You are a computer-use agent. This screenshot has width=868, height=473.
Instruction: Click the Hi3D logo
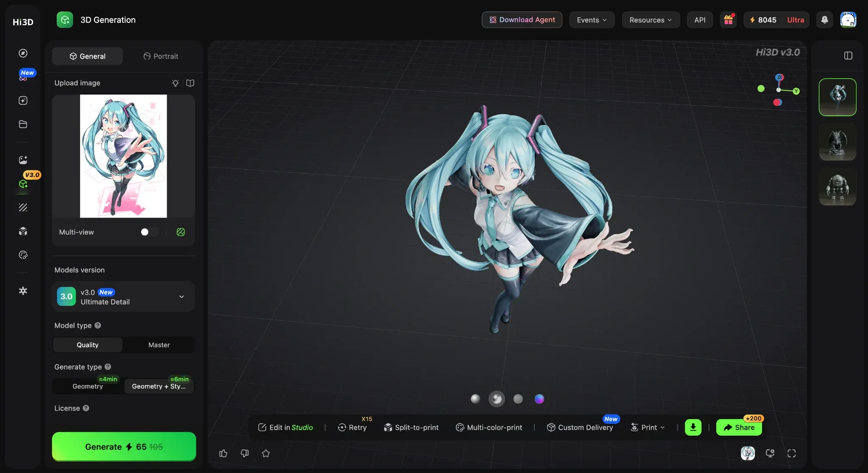(23, 22)
